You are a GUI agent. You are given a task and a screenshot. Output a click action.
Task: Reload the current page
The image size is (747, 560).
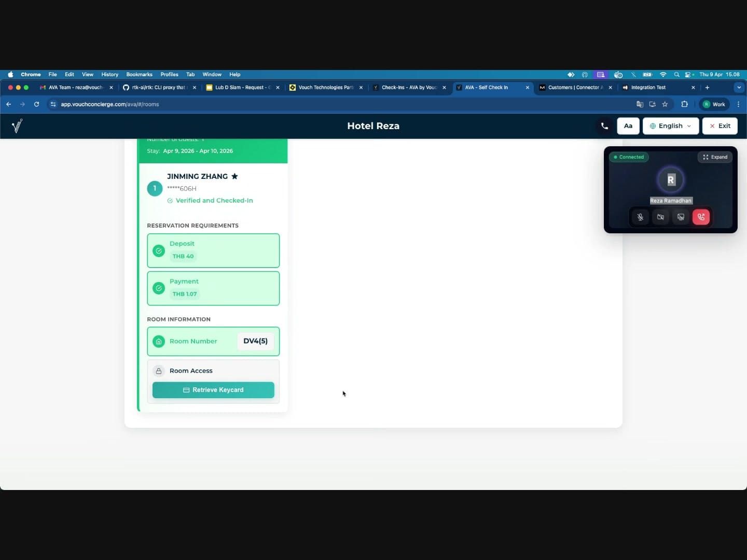coord(36,104)
